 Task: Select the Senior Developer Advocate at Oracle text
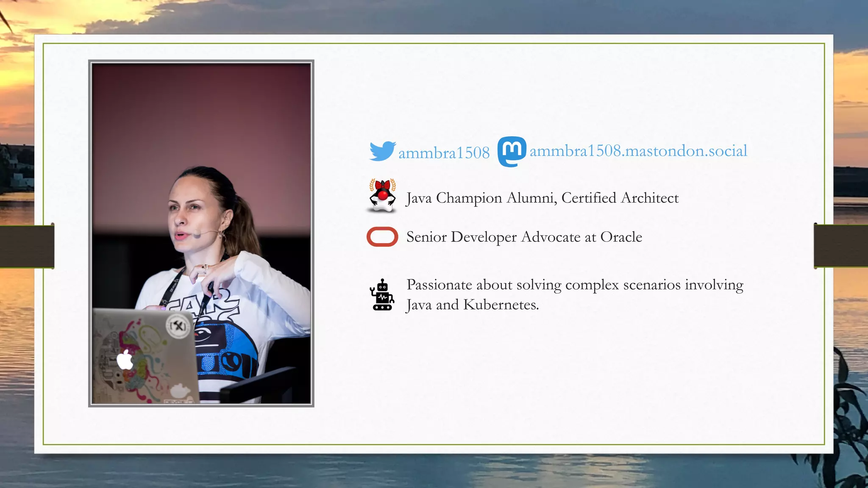tap(524, 237)
